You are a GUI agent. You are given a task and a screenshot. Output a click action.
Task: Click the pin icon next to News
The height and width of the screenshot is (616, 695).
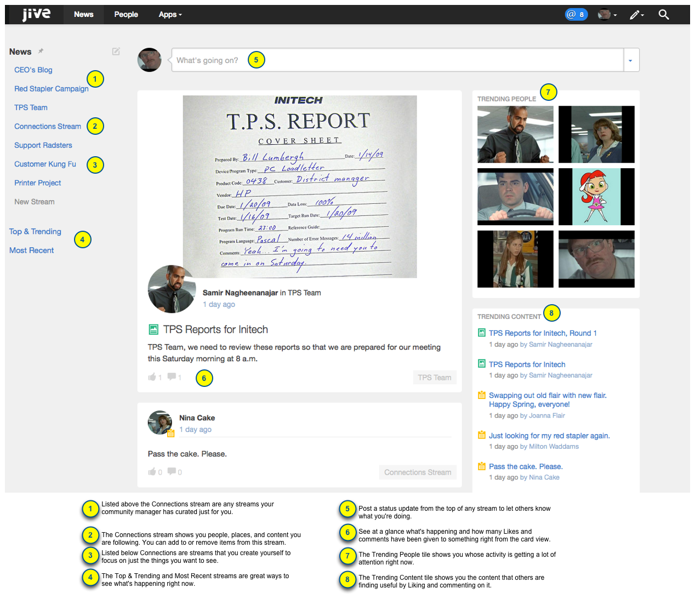coord(41,51)
